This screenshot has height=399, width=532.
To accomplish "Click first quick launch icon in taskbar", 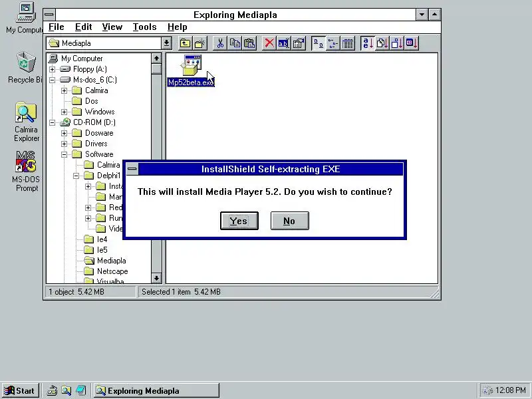I will (52, 390).
